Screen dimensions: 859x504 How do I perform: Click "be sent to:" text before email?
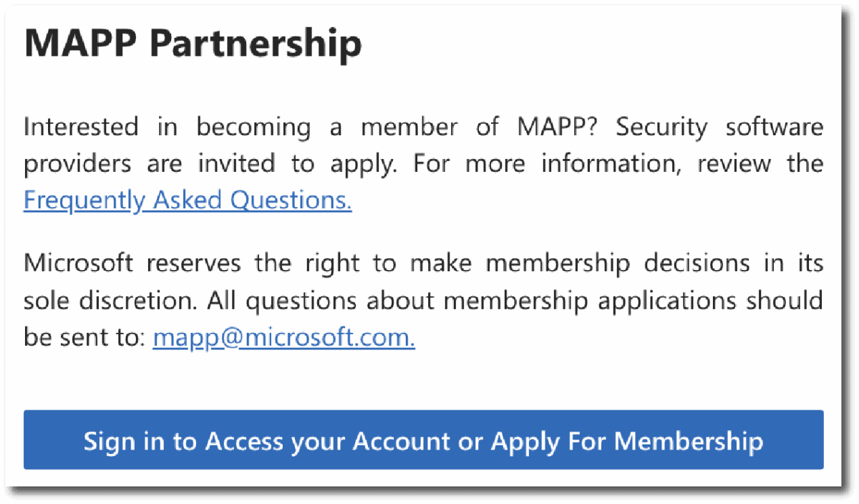(84, 338)
